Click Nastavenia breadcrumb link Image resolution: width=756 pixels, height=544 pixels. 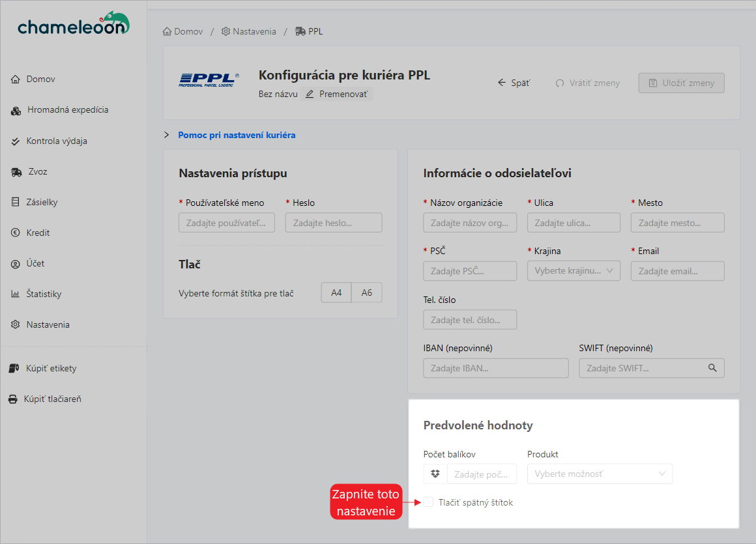click(x=254, y=31)
